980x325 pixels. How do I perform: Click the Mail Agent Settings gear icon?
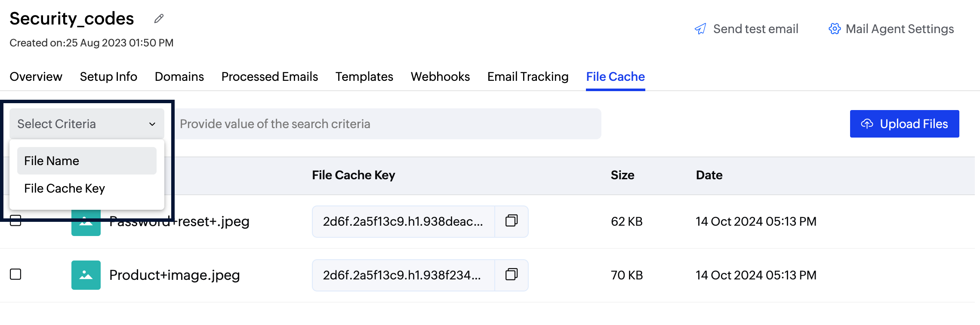(x=835, y=29)
